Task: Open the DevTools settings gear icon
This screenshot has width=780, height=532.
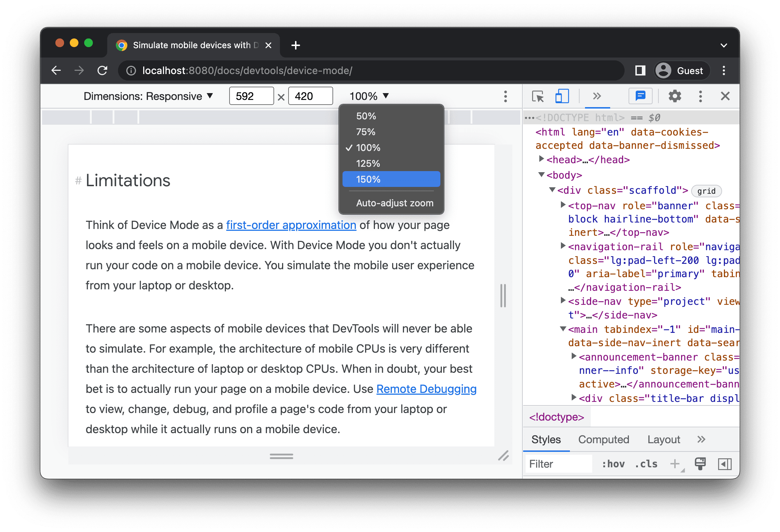Action: pyautogui.click(x=676, y=97)
